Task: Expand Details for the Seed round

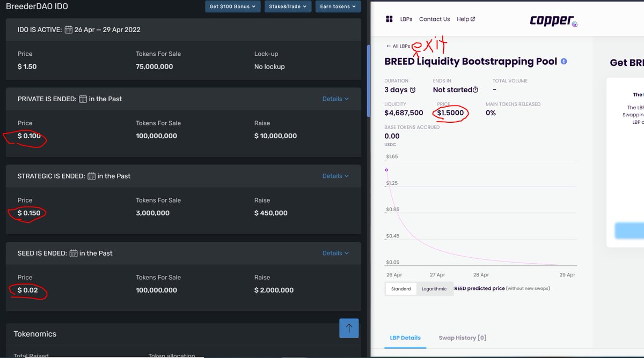Action: coord(335,253)
